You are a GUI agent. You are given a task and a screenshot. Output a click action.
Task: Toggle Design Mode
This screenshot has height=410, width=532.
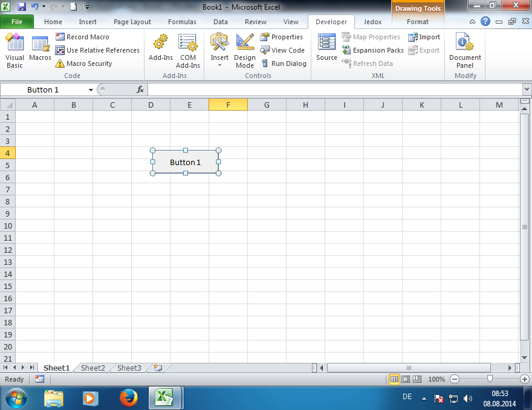pyautogui.click(x=245, y=51)
